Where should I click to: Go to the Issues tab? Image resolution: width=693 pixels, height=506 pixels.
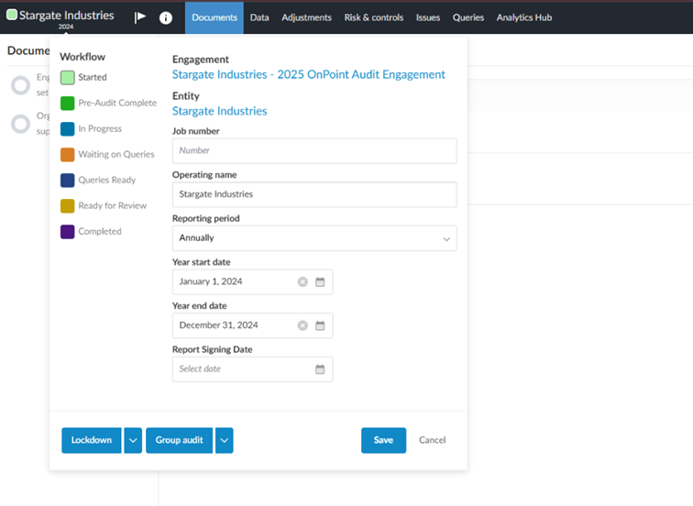pyautogui.click(x=428, y=18)
